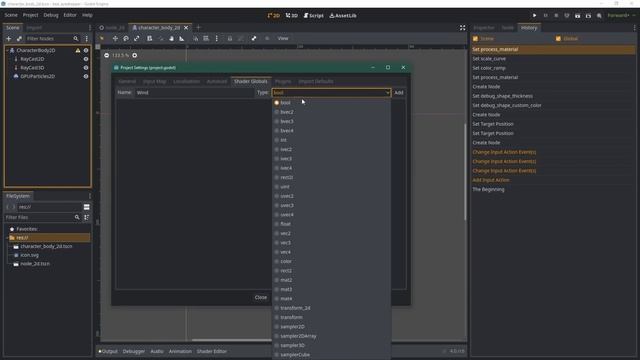
Task: Click the zoom out minus icon in viewport
Action: tap(107, 55)
